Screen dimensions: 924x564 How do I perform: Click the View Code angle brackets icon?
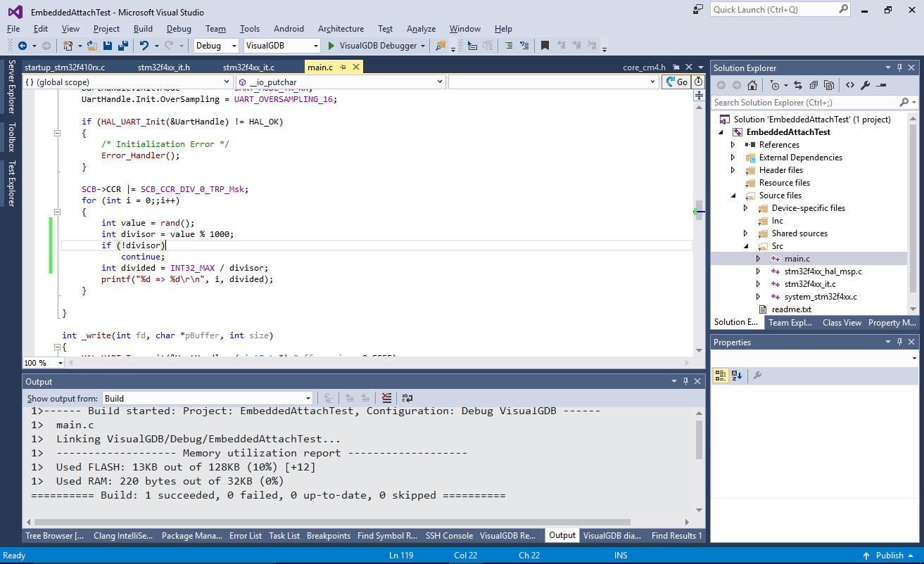click(850, 85)
